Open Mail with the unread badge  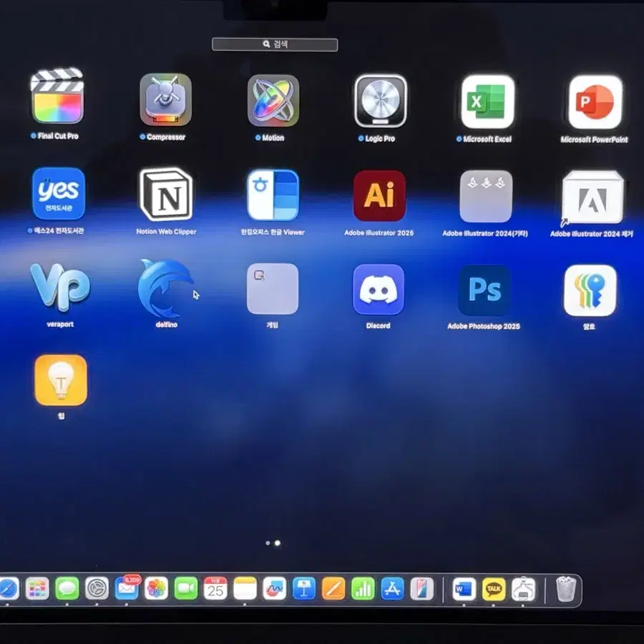point(127,587)
